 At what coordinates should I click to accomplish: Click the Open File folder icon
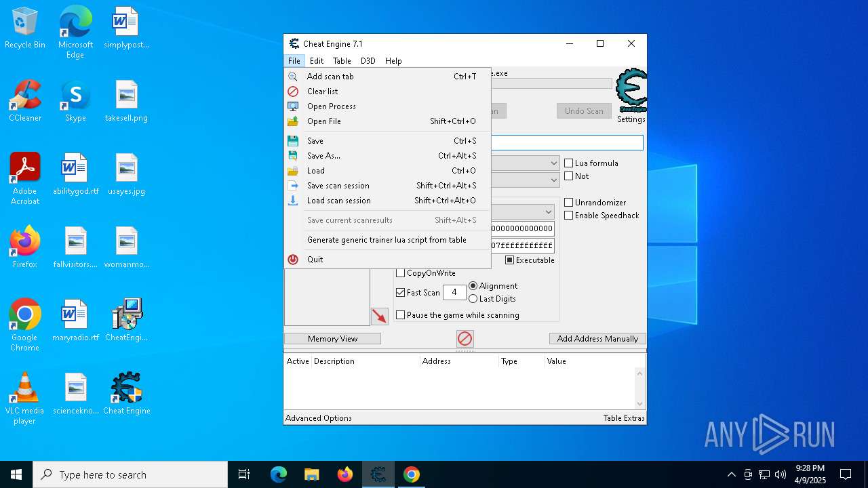tap(293, 121)
